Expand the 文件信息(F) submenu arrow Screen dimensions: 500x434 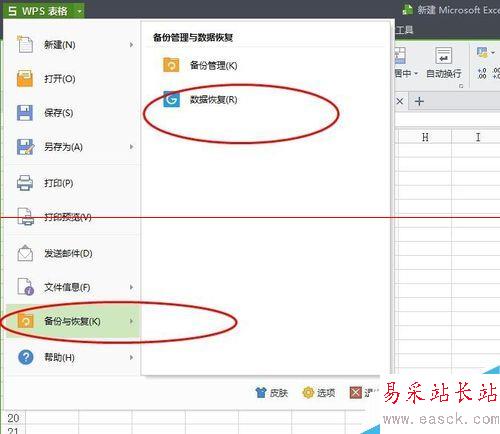tap(131, 287)
